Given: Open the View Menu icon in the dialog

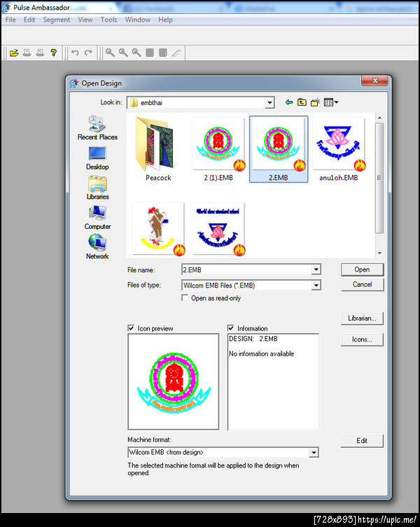Looking at the screenshot, I should tap(331, 102).
